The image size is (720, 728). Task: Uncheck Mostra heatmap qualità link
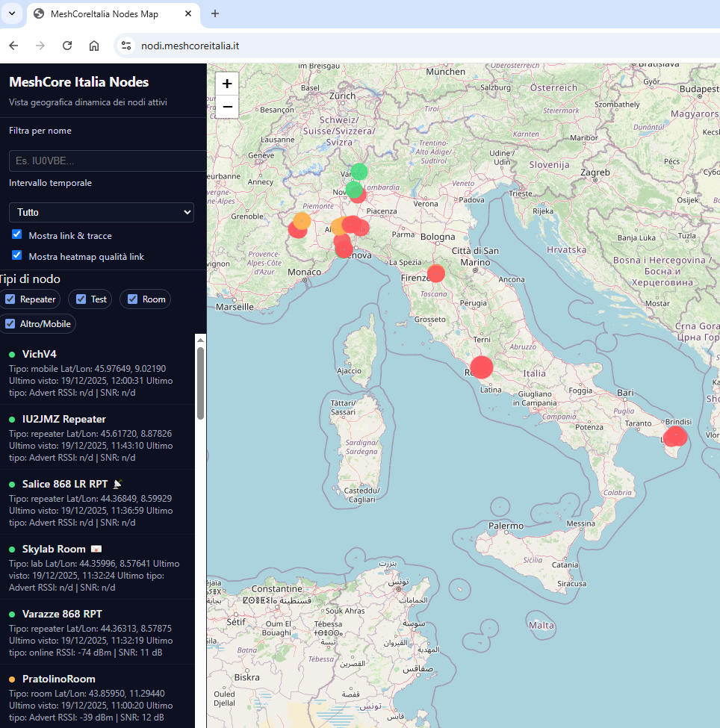click(x=17, y=255)
